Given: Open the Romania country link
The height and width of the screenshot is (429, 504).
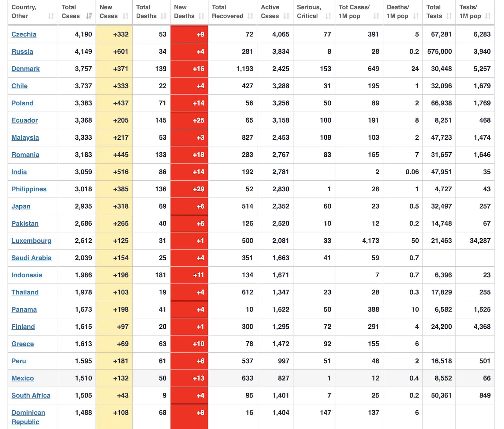Looking at the screenshot, I should coord(25,155).
